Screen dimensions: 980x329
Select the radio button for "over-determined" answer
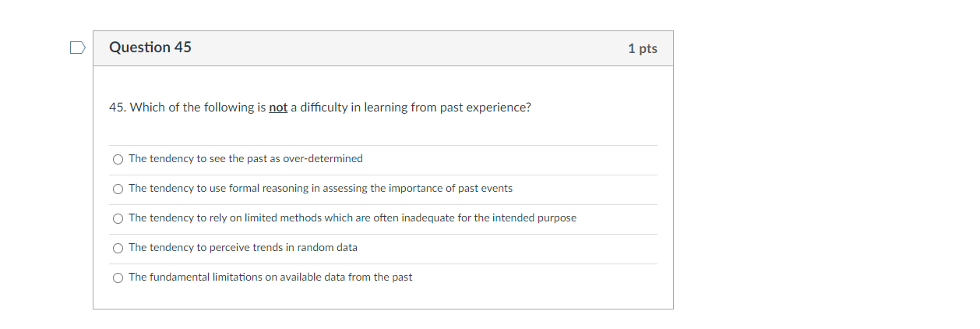[x=118, y=159]
